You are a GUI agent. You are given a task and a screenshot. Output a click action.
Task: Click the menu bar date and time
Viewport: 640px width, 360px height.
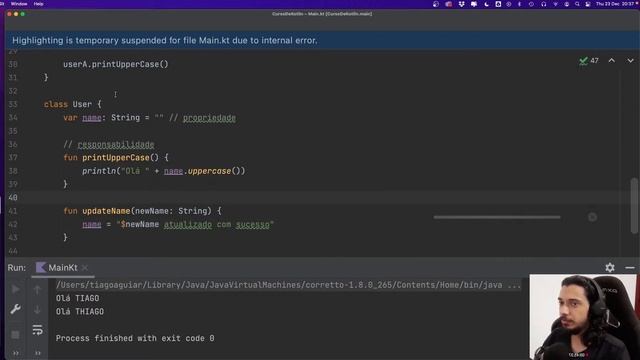click(616, 4)
